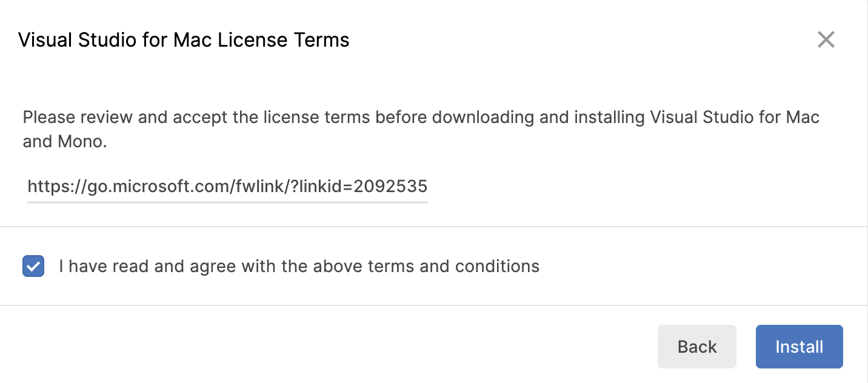Click the 'and Mono.' text line

[65, 142]
